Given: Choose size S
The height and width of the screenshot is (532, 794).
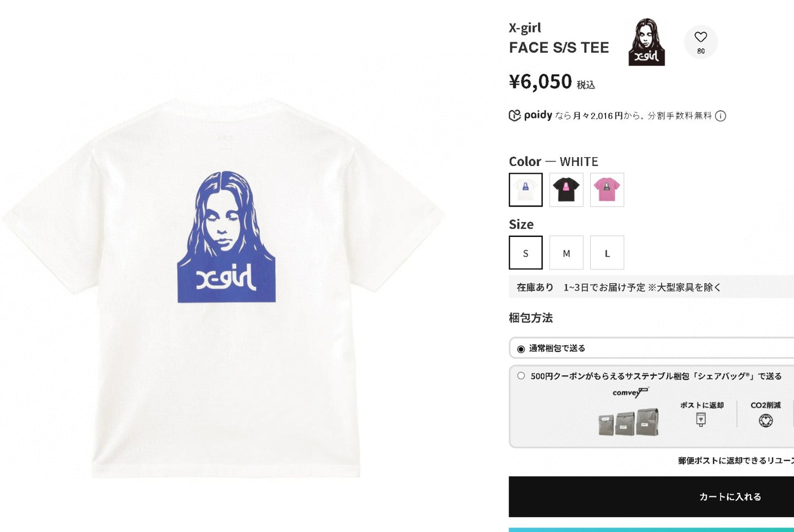Looking at the screenshot, I should [526, 253].
